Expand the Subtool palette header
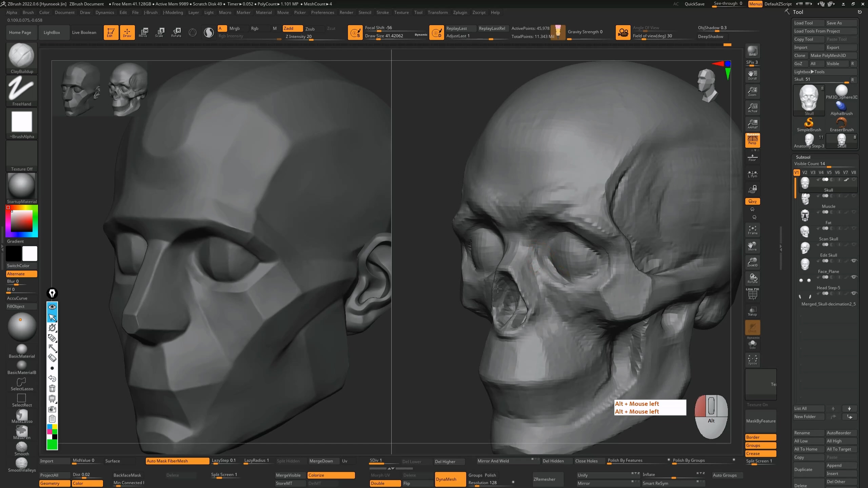Viewport: 868px width, 488px height. click(x=803, y=157)
